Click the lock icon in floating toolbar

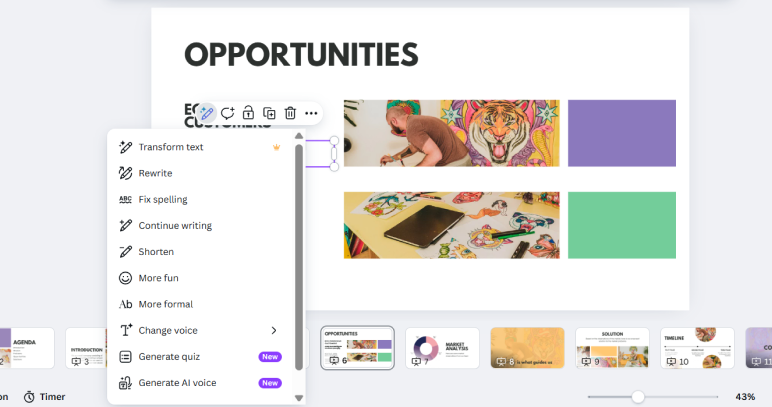click(x=248, y=113)
